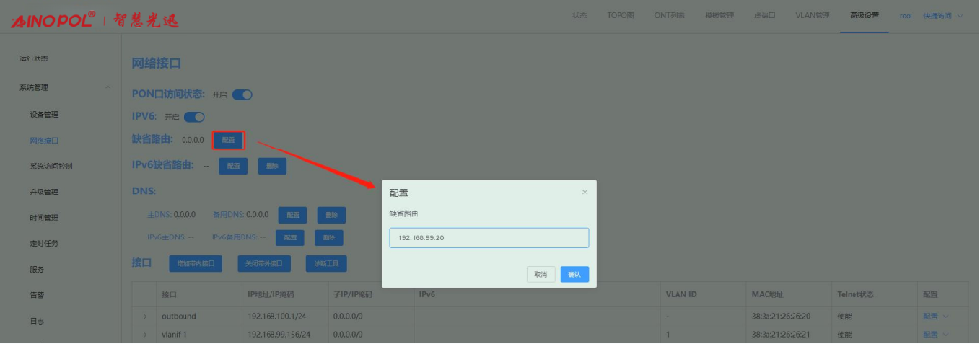Click the 确认 button in dialog

574,275
